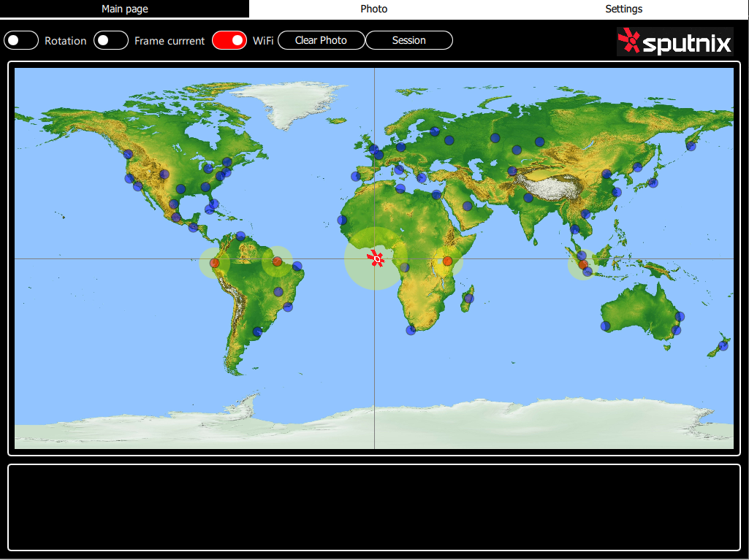Open the Settings tab
The width and height of the screenshot is (749, 560).
(x=623, y=9)
